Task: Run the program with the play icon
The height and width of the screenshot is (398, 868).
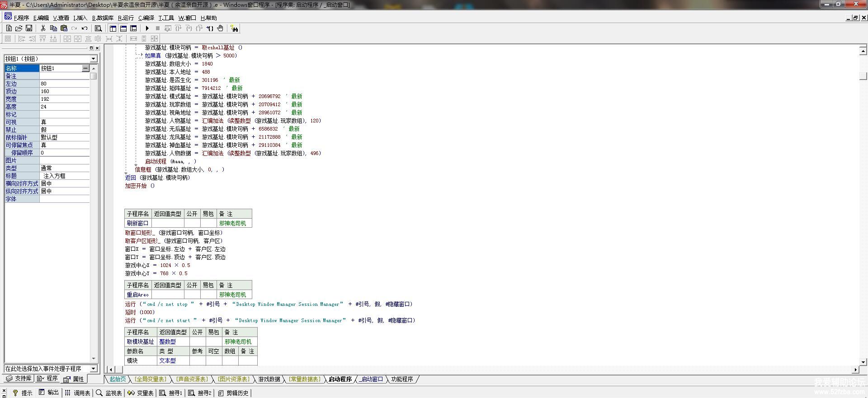Action: coord(147,28)
